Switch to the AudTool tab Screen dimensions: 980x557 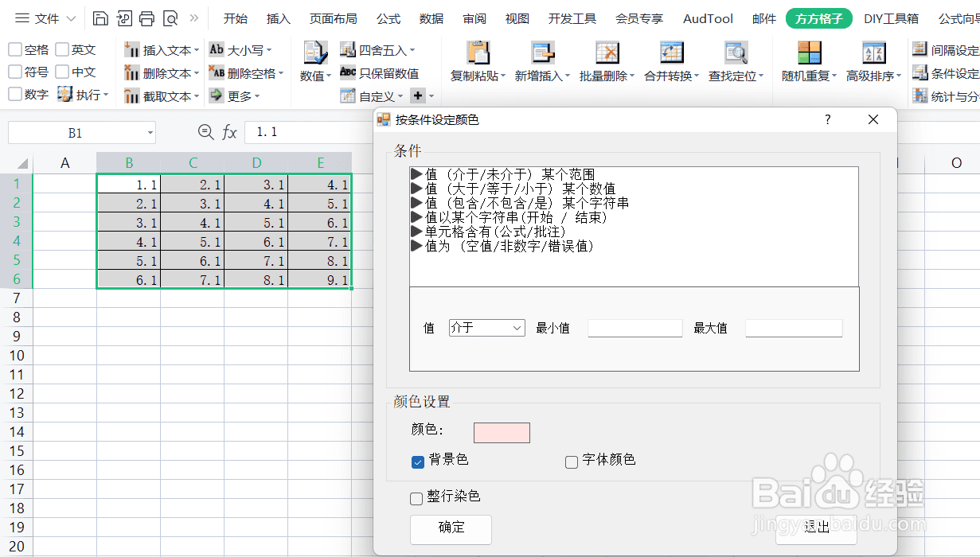pyautogui.click(x=708, y=18)
